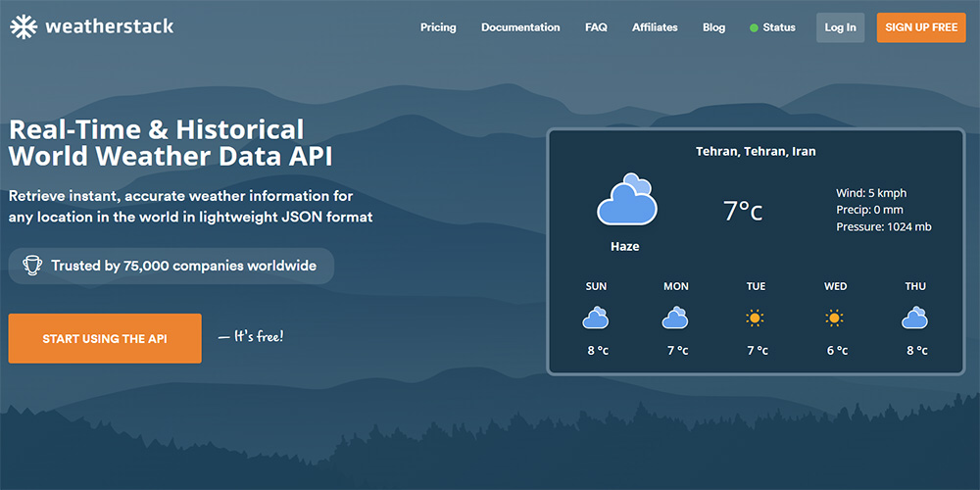Click the MON forecast cloud icon

(x=675, y=318)
